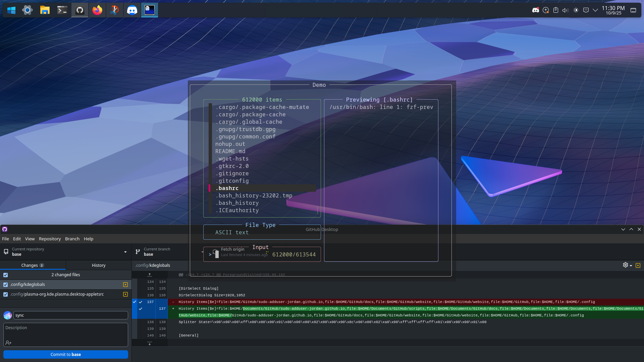Screen dimensions: 644x362
Task: Switch to the History tab
Action: coord(99,265)
